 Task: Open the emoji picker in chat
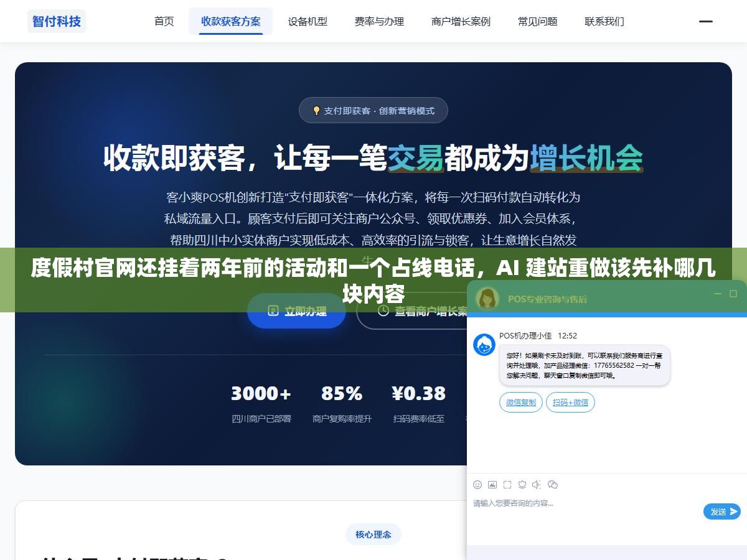477,485
